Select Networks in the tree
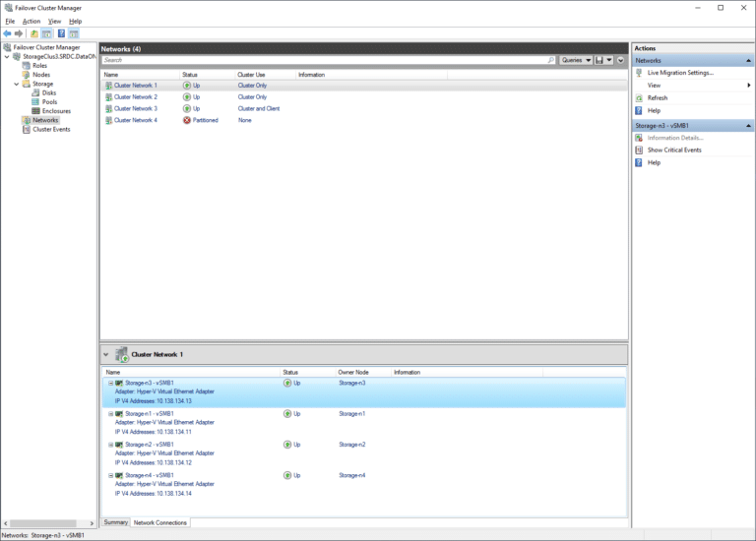 [x=45, y=120]
